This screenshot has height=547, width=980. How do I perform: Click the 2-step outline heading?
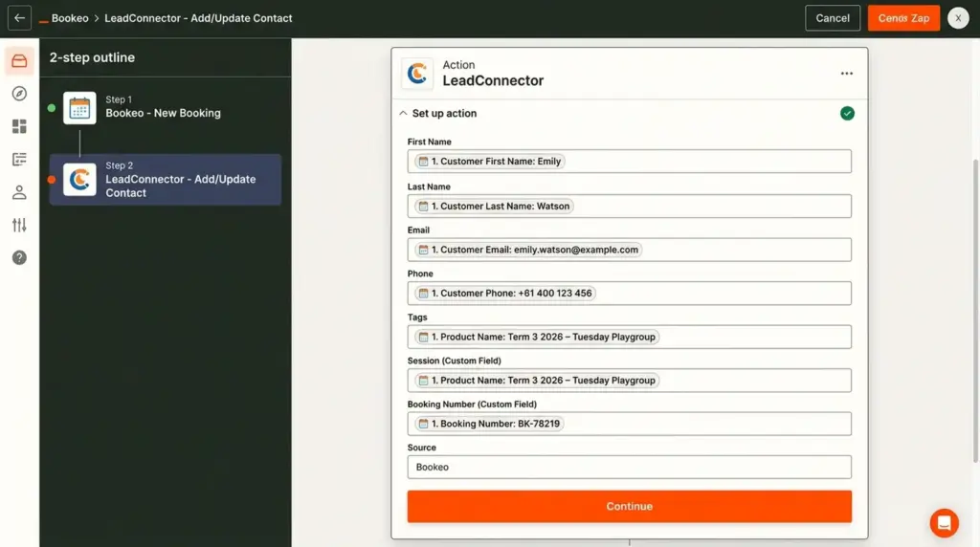click(x=92, y=57)
